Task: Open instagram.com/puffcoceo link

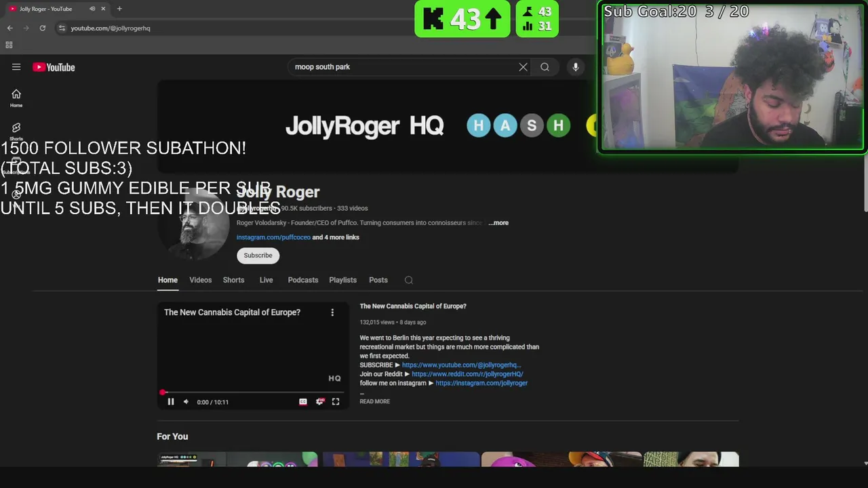Action: [x=273, y=237]
